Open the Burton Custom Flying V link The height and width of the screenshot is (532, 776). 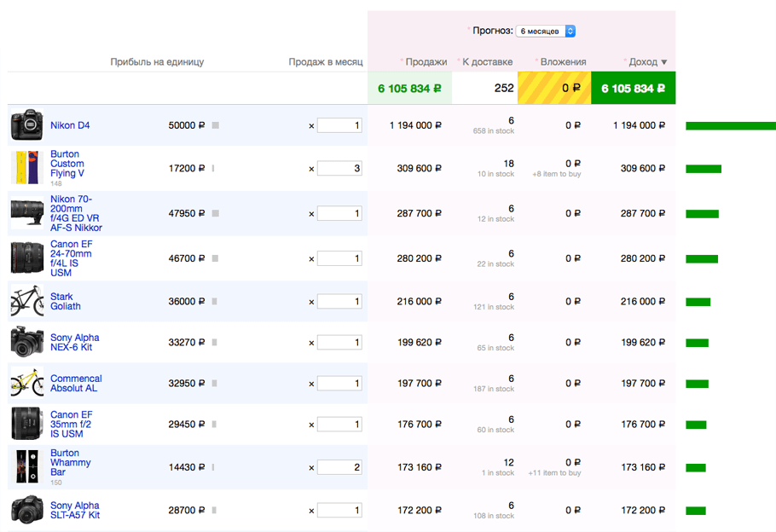(x=67, y=164)
